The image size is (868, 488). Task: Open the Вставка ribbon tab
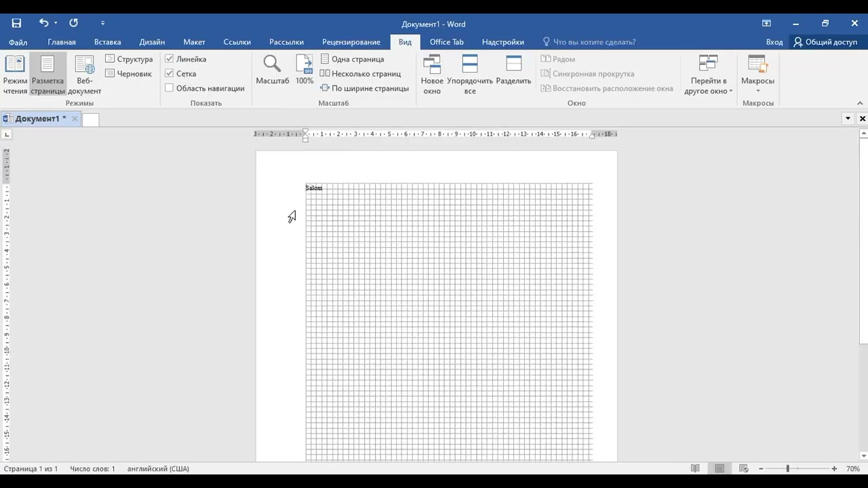(107, 42)
